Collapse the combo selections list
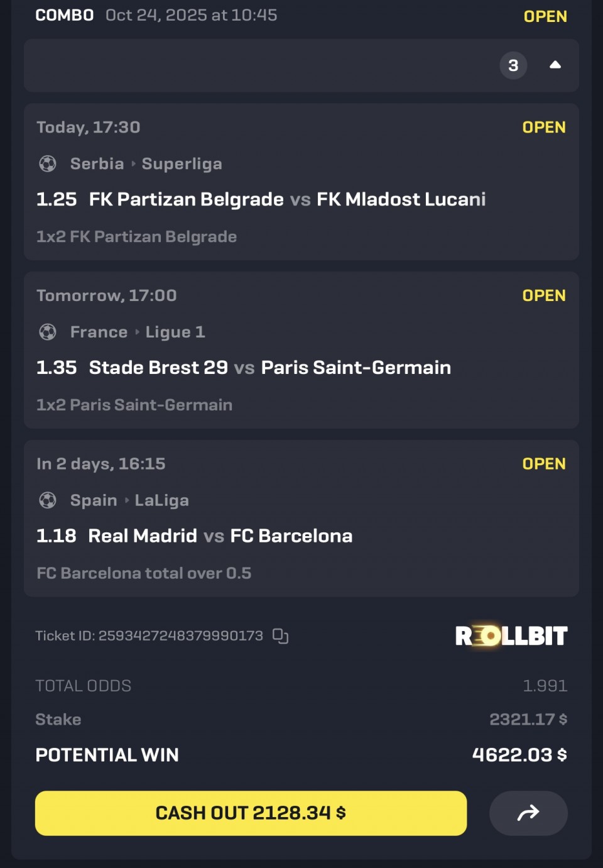 [555, 65]
